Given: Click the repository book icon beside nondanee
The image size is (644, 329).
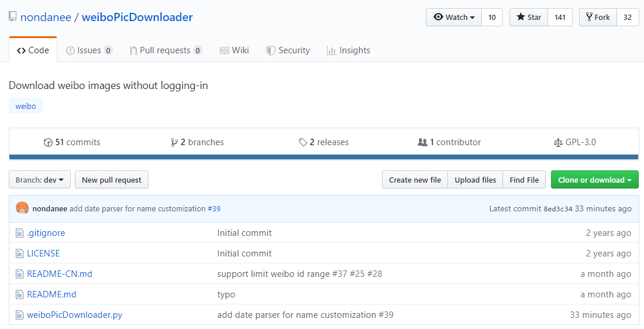Looking at the screenshot, I should 13,17.
